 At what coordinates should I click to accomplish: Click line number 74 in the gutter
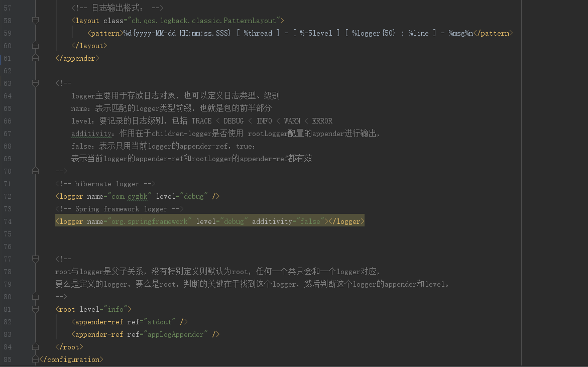tap(8, 221)
